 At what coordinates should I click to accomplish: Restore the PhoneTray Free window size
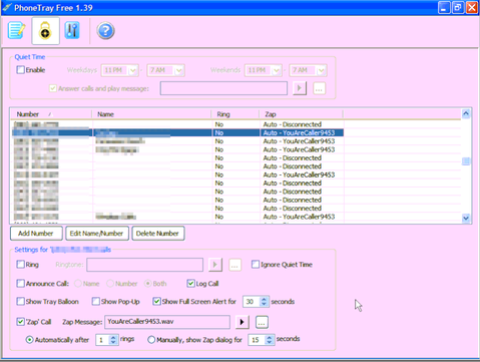pos(458,7)
